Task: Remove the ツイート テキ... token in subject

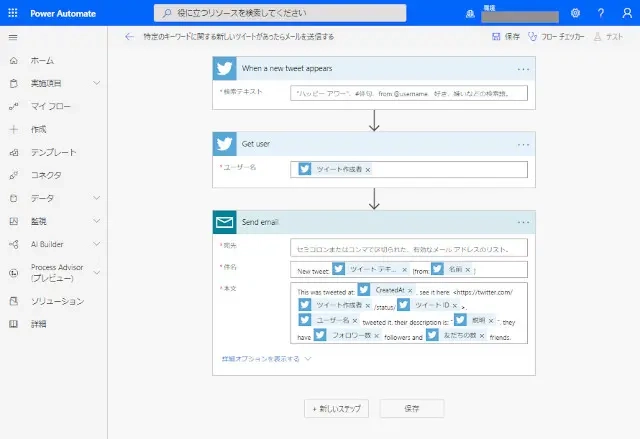Action: [404, 270]
